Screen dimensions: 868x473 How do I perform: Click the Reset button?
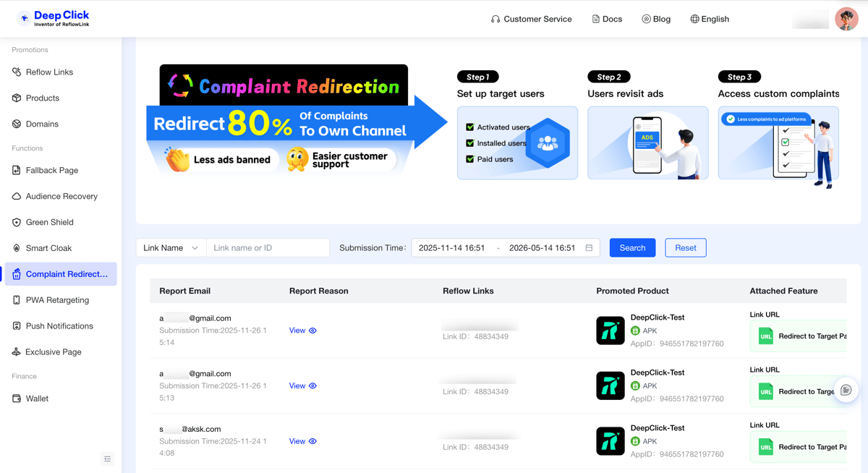pos(686,248)
